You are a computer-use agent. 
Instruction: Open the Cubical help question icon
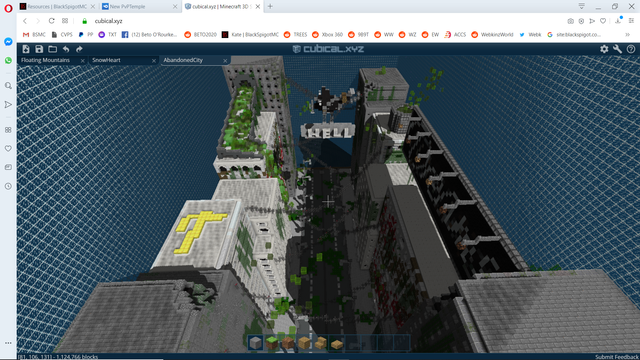pos(631,49)
